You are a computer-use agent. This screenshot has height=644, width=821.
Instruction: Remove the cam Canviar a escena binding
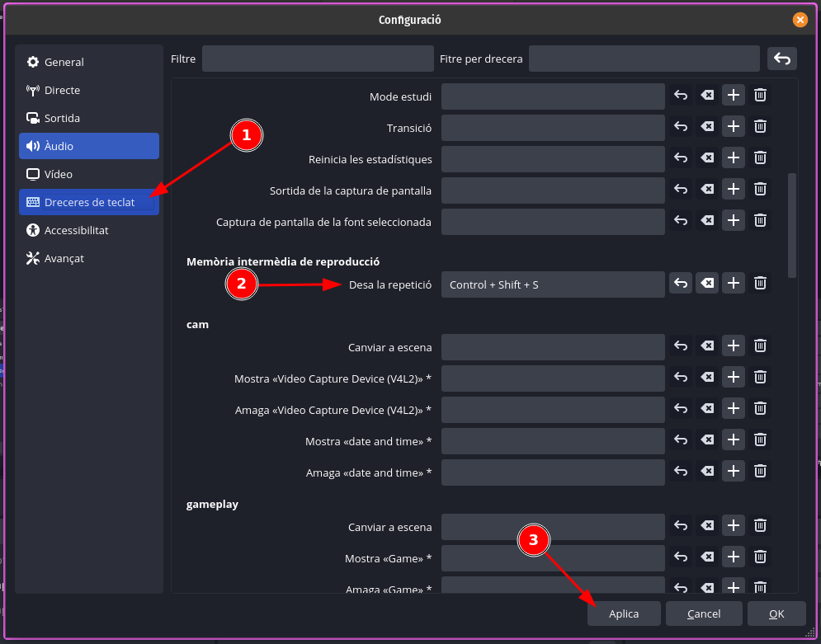[x=761, y=346]
